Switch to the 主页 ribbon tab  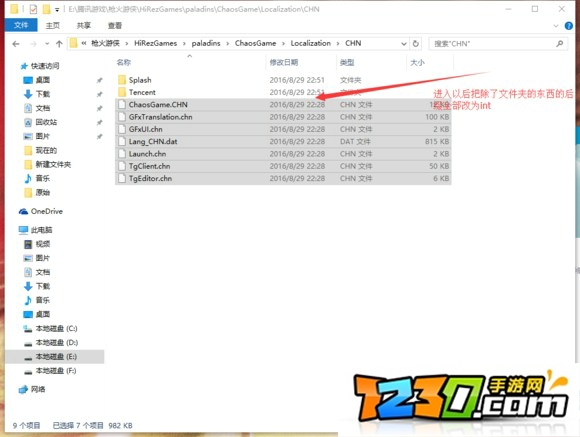tap(53, 26)
